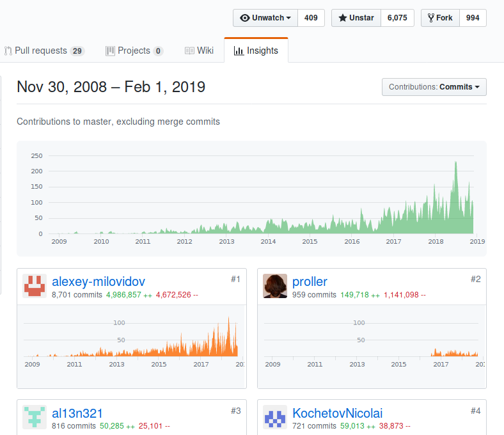Click al13n321's teal identicon avatar
The width and height of the screenshot is (504, 435).
[x=35, y=416]
